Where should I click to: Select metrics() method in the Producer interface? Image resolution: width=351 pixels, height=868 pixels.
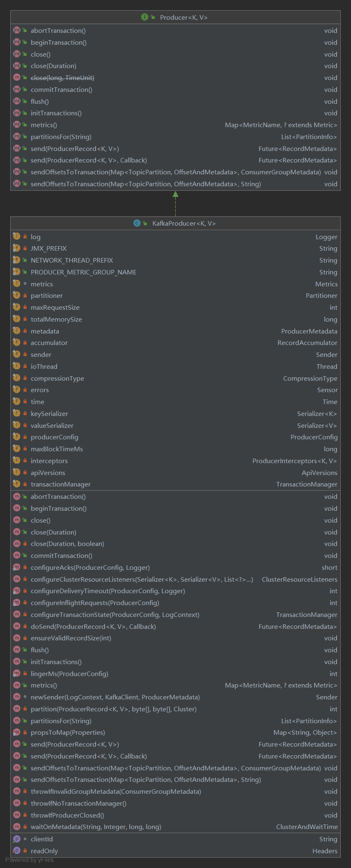point(175,125)
